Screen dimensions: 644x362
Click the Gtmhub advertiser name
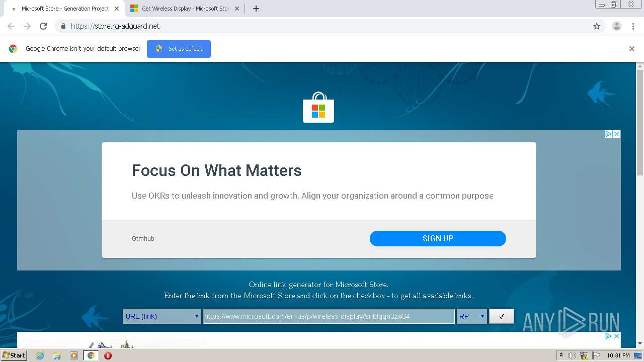(x=143, y=239)
